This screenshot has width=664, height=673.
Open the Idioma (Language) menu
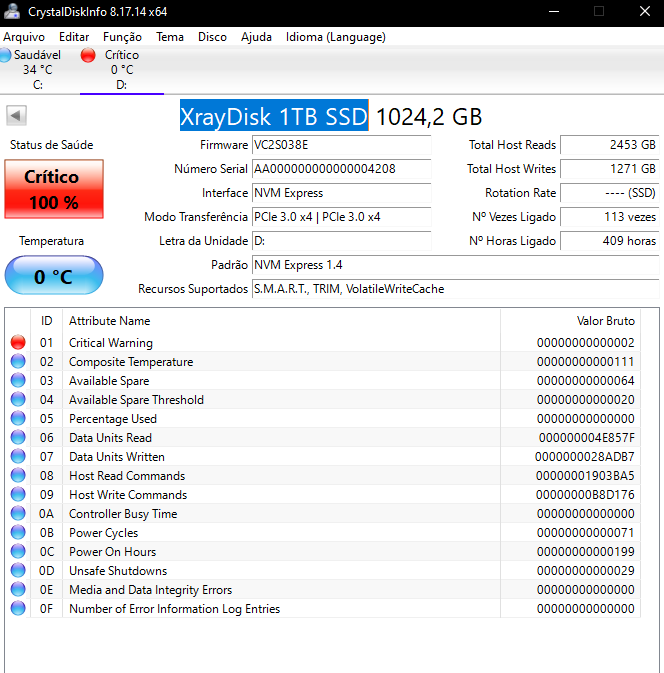(x=336, y=37)
